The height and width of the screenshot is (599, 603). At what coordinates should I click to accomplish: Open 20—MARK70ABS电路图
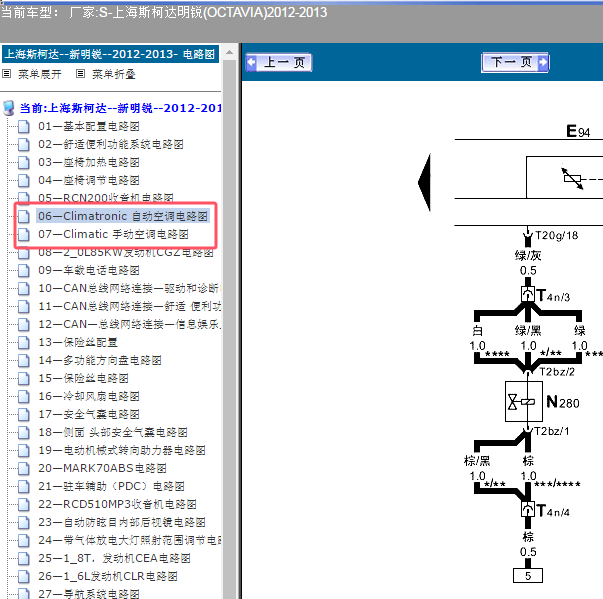coord(102,468)
